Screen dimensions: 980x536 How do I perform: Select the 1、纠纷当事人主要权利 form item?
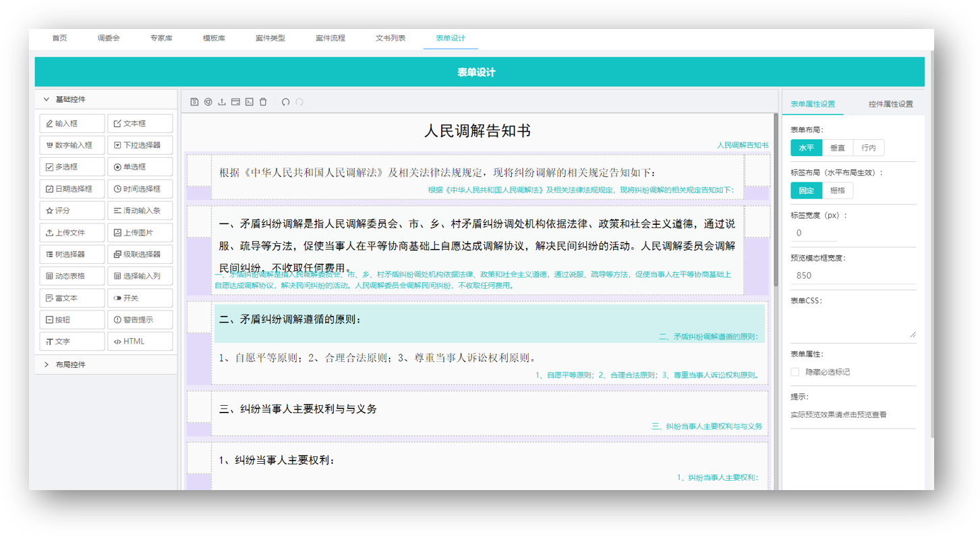[x=490, y=466]
